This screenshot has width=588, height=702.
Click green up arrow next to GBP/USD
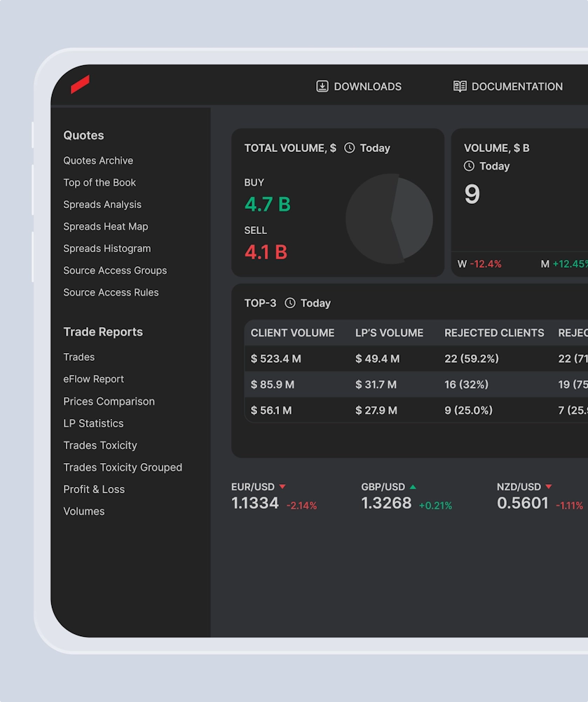coord(413,487)
